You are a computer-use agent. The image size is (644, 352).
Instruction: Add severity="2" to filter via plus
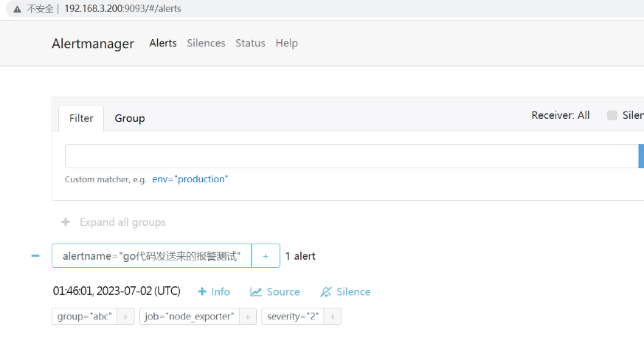(332, 317)
